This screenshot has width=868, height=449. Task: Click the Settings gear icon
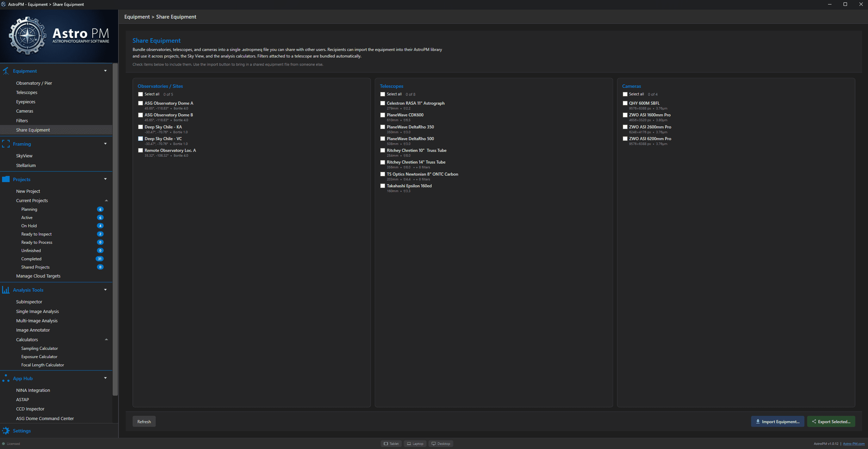pyautogui.click(x=6, y=430)
